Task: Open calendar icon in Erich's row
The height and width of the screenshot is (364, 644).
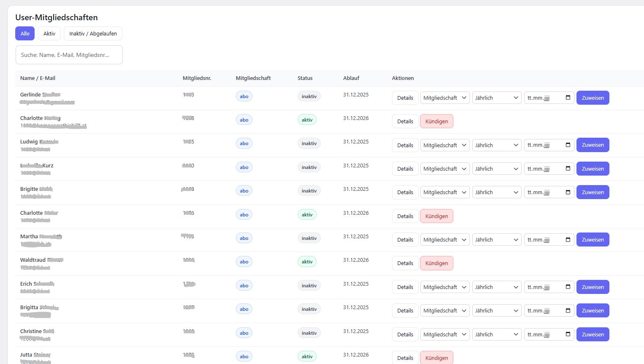Action: click(x=568, y=287)
